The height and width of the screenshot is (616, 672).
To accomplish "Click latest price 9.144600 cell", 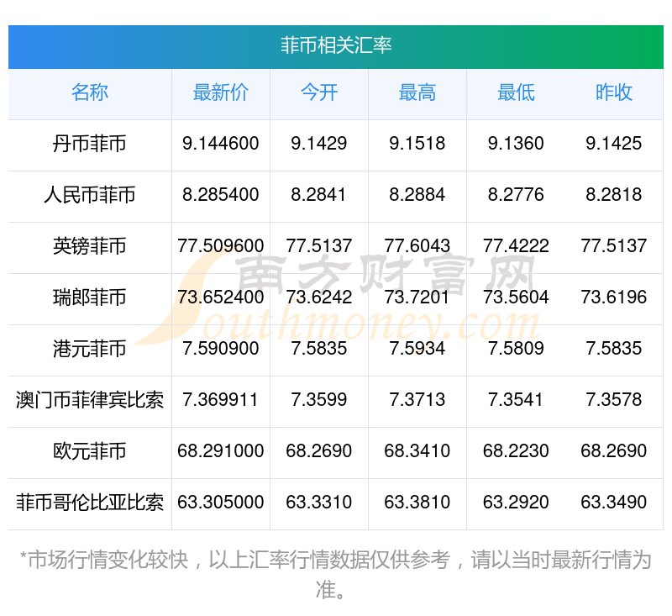I will click(221, 144).
